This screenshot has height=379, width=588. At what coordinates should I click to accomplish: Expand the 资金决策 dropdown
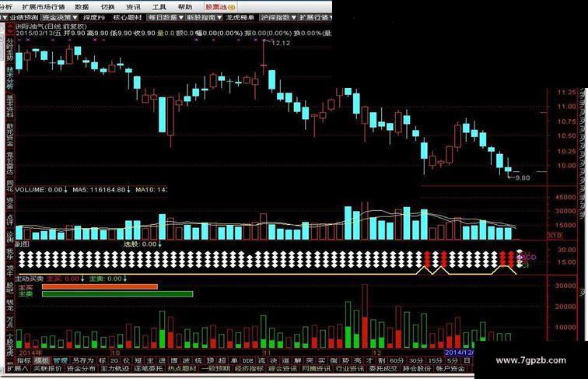[x=60, y=18]
